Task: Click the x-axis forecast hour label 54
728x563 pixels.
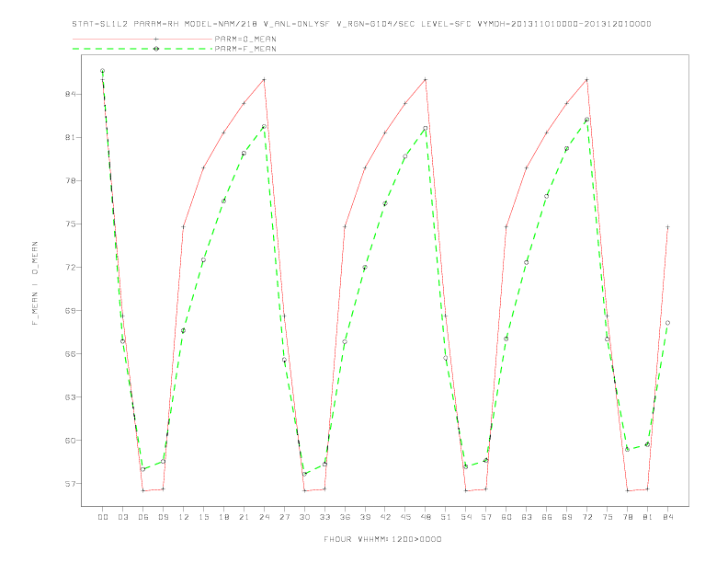Action: pyautogui.click(x=466, y=517)
